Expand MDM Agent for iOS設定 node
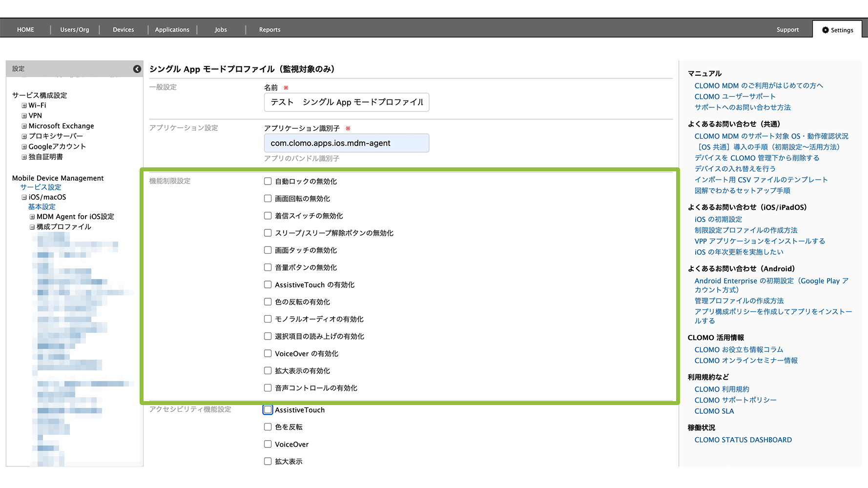 pos(32,217)
